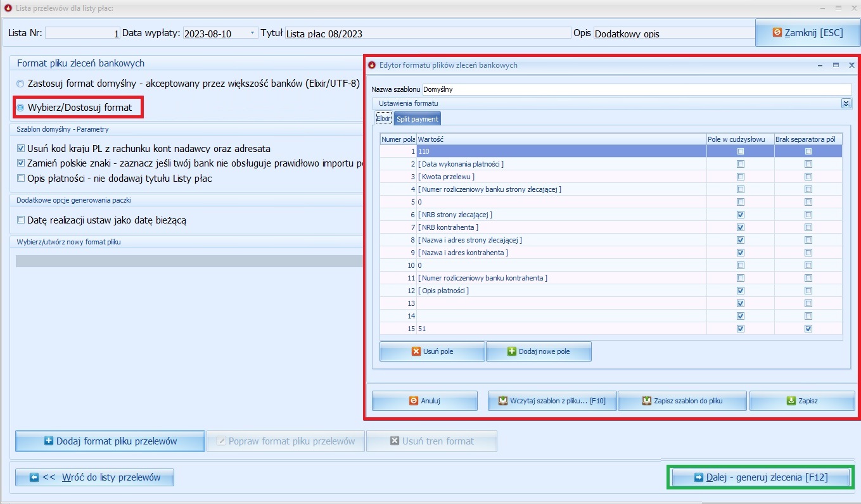Image resolution: width=861 pixels, height=504 pixels.
Task: Select the Opis płatności row
Action: pos(611,291)
